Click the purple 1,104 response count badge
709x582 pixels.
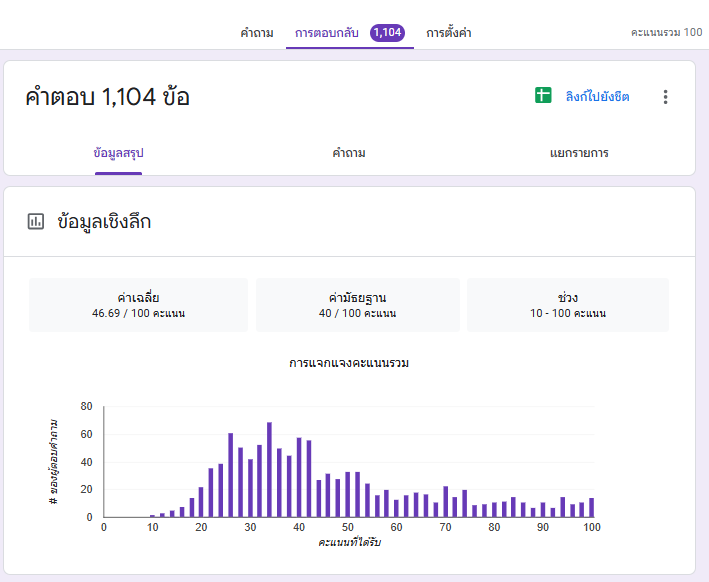point(387,33)
